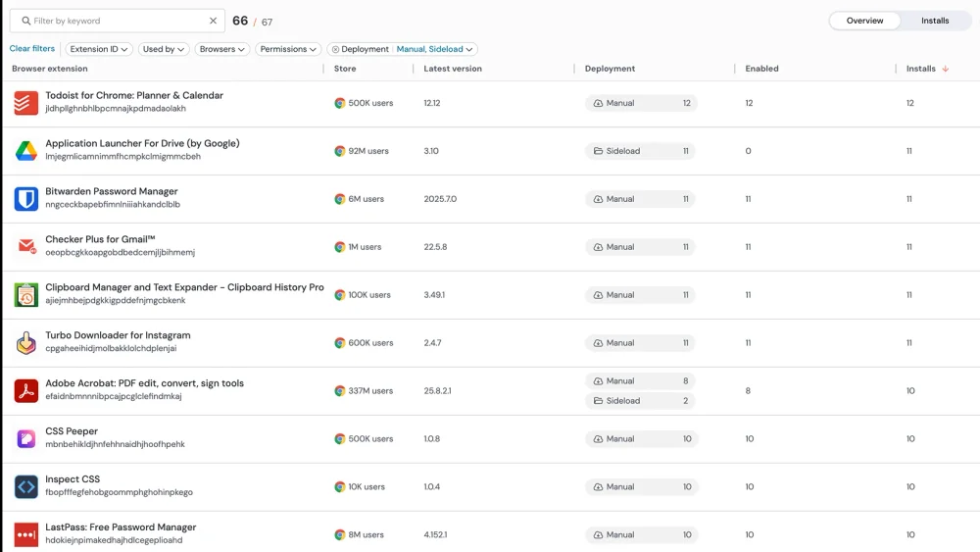
Task: Open the Browsers filter dropdown
Action: [x=221, y=49]
